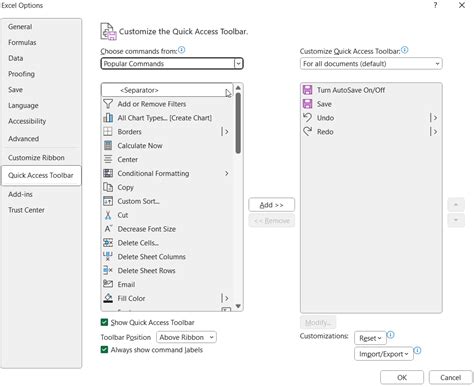Image resolution: width=474 pixels, height=387 pixels.
Task: Click info icon next to Import/Export
Action: pos(417,350)
